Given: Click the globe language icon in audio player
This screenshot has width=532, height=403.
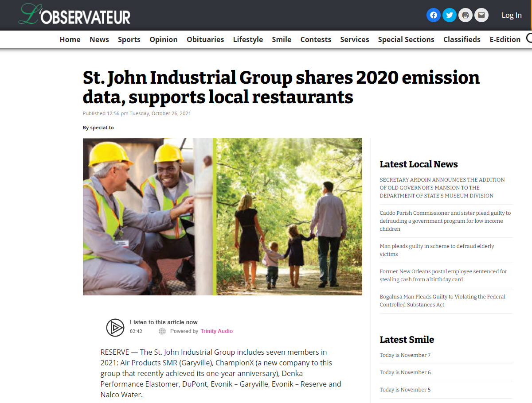Looking at the screenshot, I should (162, 331).
